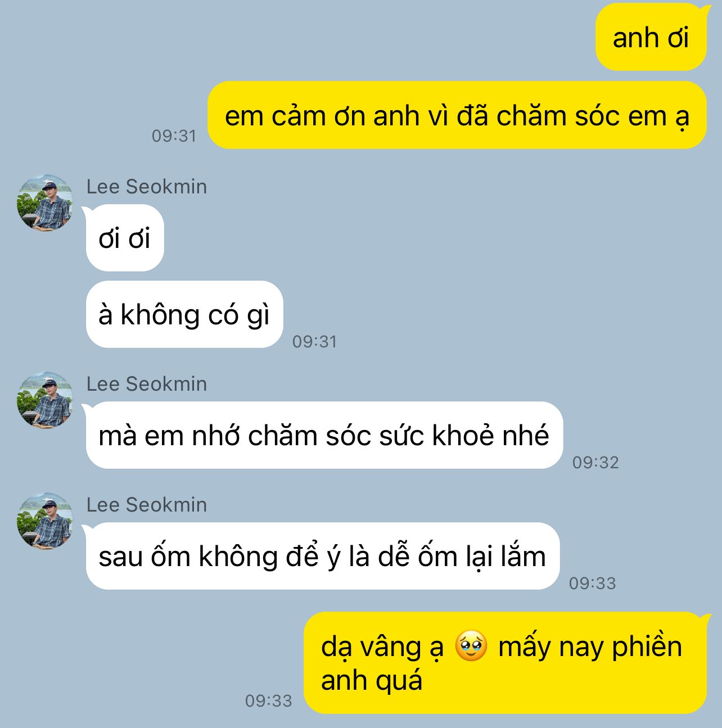722x728 pixels.
Task: Select the 'anh ơi' yellow message bubble
Action: (651, 38)
